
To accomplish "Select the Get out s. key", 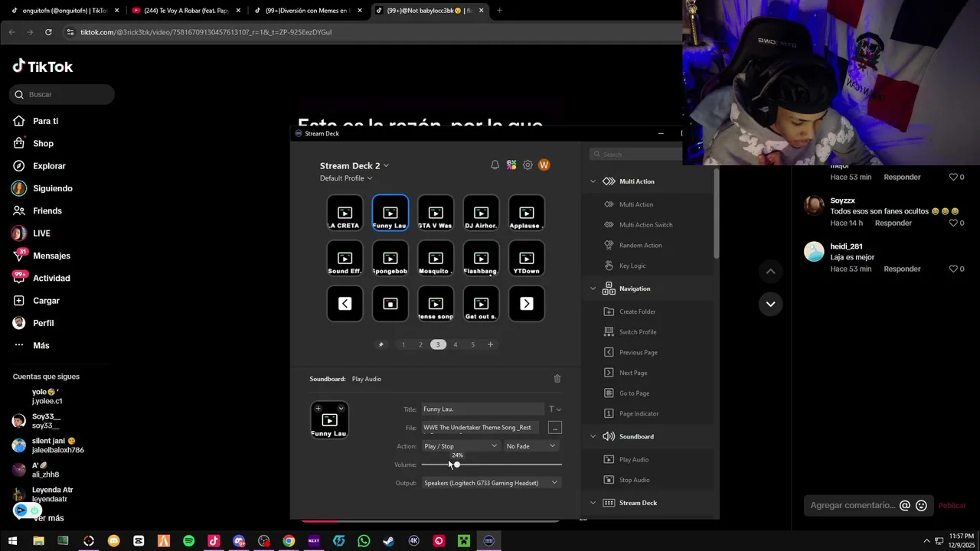I will tap(481, 304).
